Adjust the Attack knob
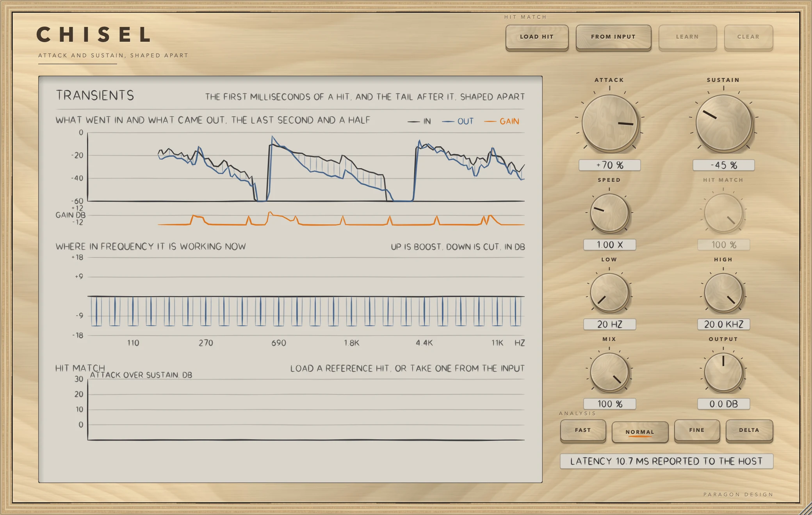Screen dimensions: 812x515 click(609, 123)
